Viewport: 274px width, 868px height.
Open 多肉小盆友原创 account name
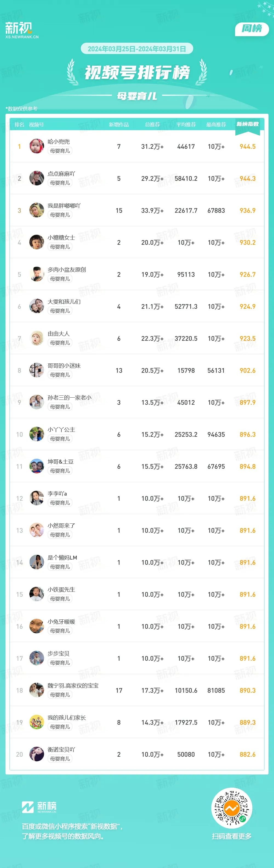click(x=67, y=270)
